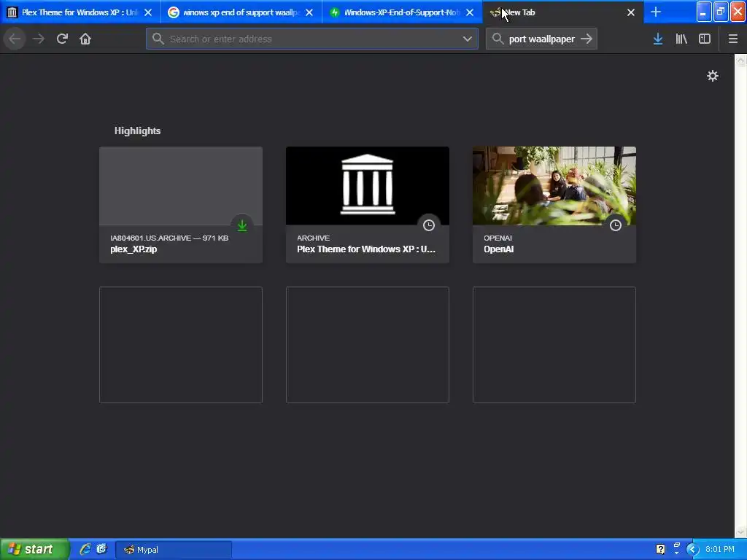The image size is (747, 560).
Task: Click the search box containing port waallpaper
Action: (x=541, y=39)
